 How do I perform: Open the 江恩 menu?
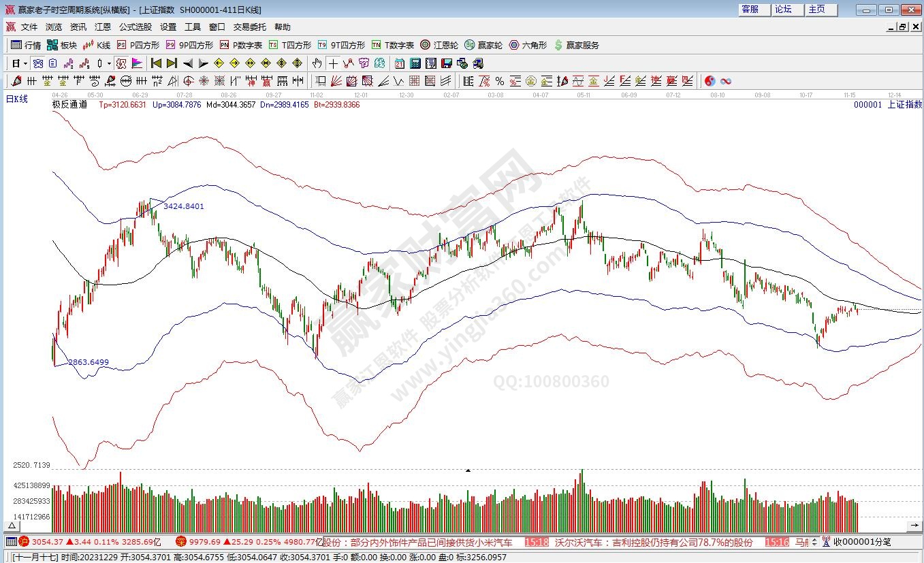(x=102, y=27)
